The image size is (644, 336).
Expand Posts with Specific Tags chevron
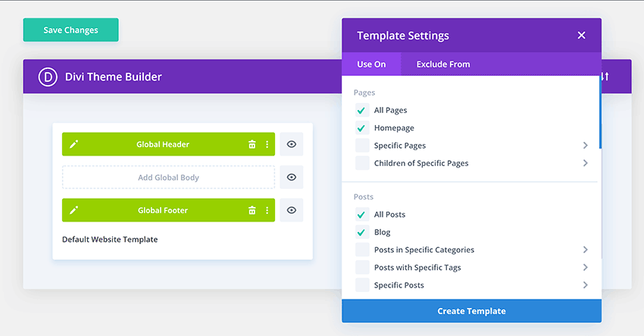585,268
